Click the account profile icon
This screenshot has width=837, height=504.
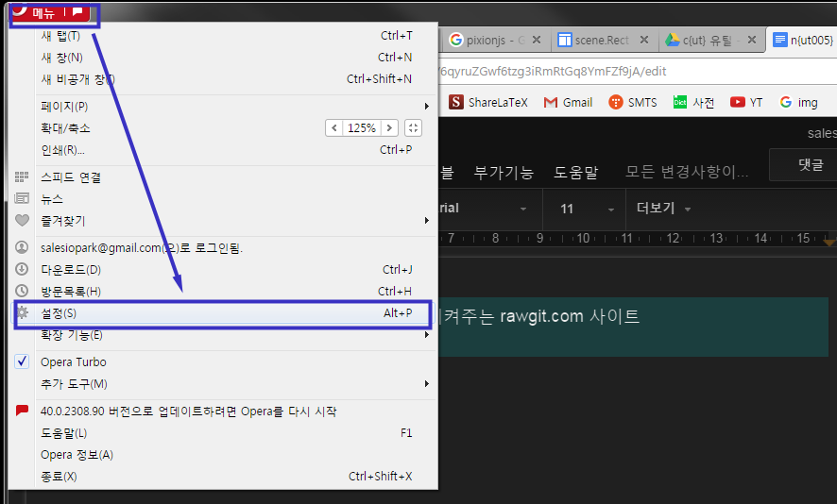pos(22,247)
